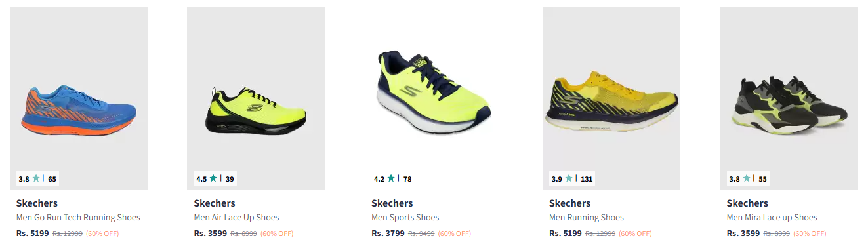
Task: Open the Men Running Shoes title link
Action: coord(587,218)
